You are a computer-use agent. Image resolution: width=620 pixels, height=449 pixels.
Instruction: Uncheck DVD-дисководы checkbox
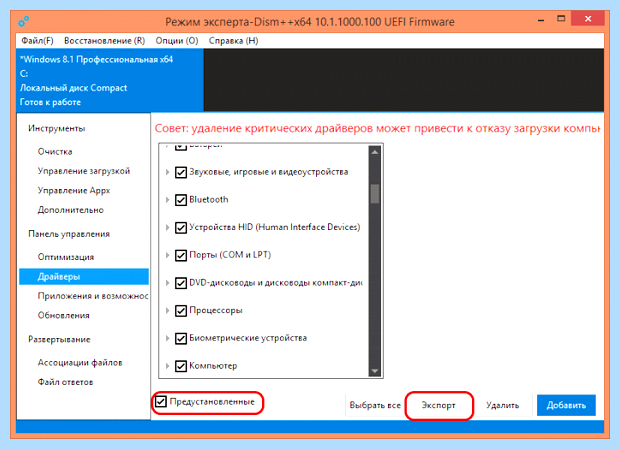coord(181,283)
